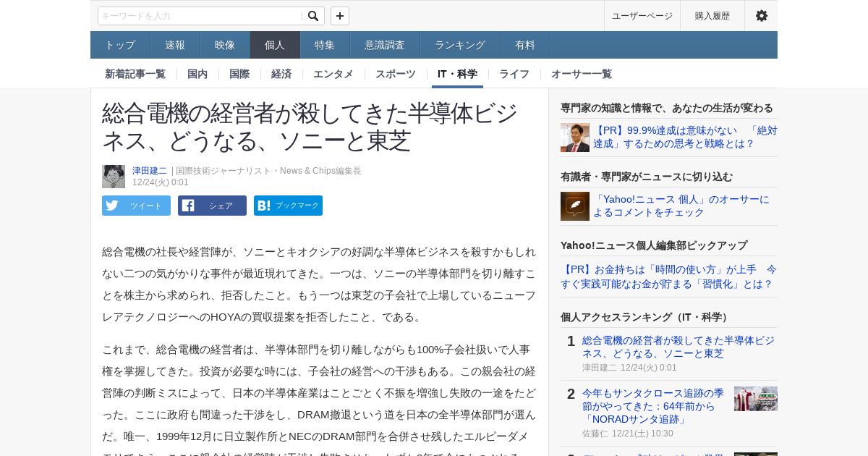Image resolution: width=868 pixels, height=456 pixels.
Task: Select IT・科学 category
Action: pyautogui.click(x=457, y=74)
